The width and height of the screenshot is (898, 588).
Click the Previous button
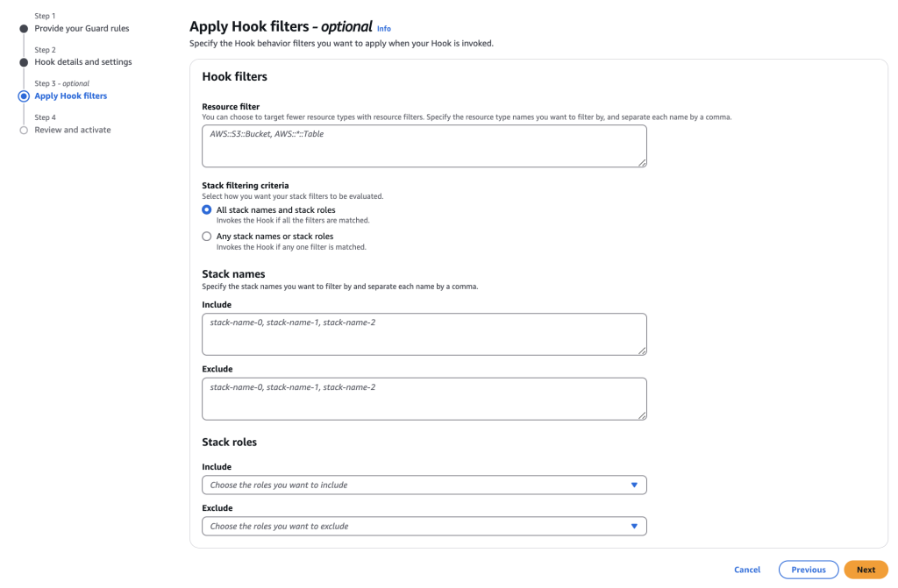pos(808,569)
